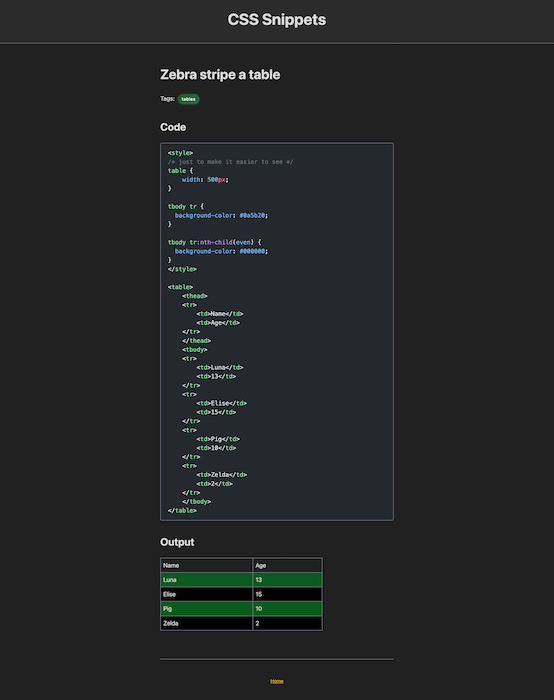This screenshot has height=700, width=554.
Task: Click the opening <thead> tag in code
Action: [195, 296]
